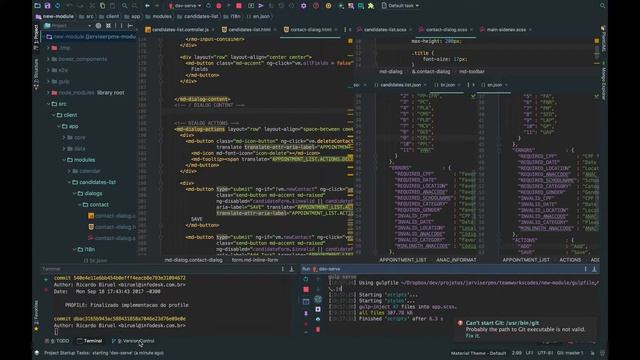Click APPOINTMENT_LIST breadcrumb under br.json editor

(403, 260)
